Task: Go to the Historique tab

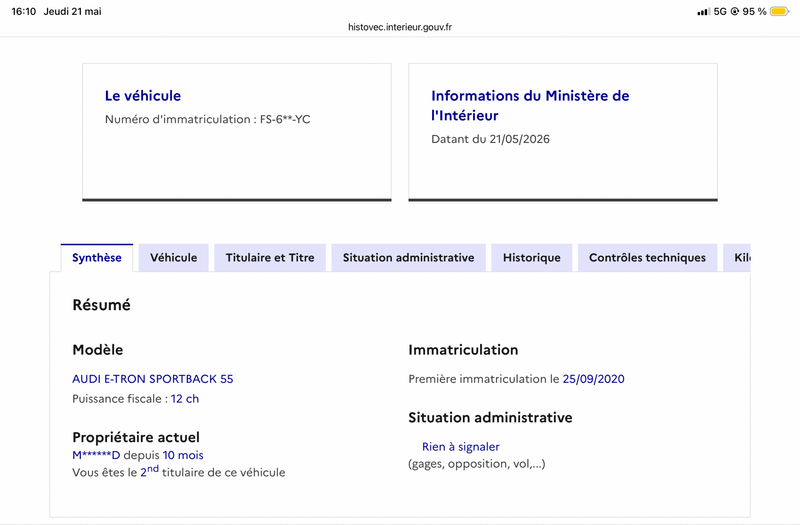Action: (x=532, y=258)
